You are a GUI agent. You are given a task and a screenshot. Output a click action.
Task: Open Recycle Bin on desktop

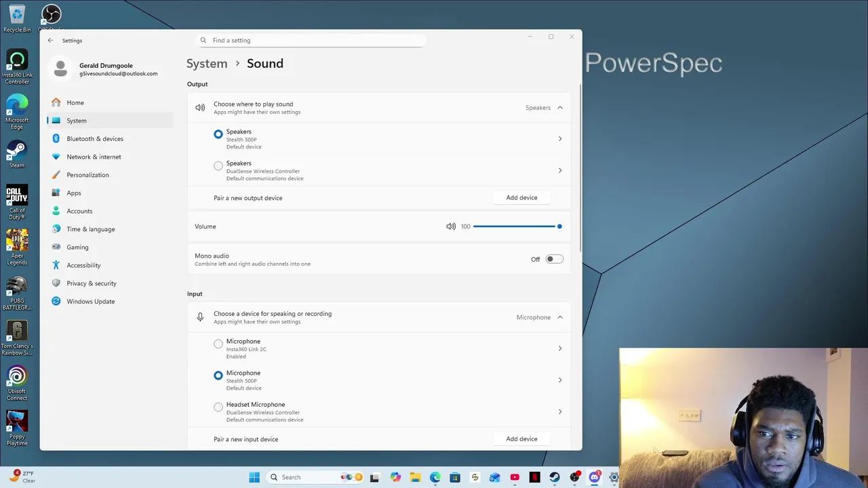(17, 19)
